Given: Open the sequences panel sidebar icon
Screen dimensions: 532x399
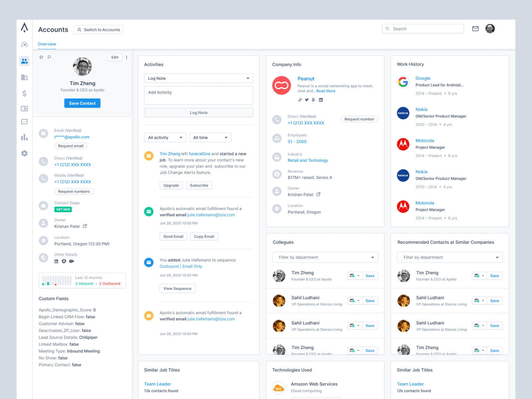Looking at the screenshot, I should pyautogui.click(x=24, y=108).
